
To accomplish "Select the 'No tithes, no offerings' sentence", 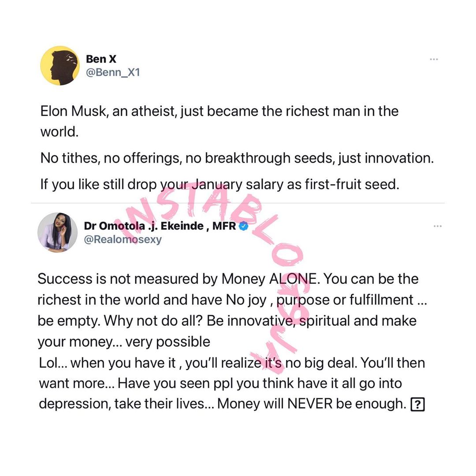I will click(x=237, y=158).
